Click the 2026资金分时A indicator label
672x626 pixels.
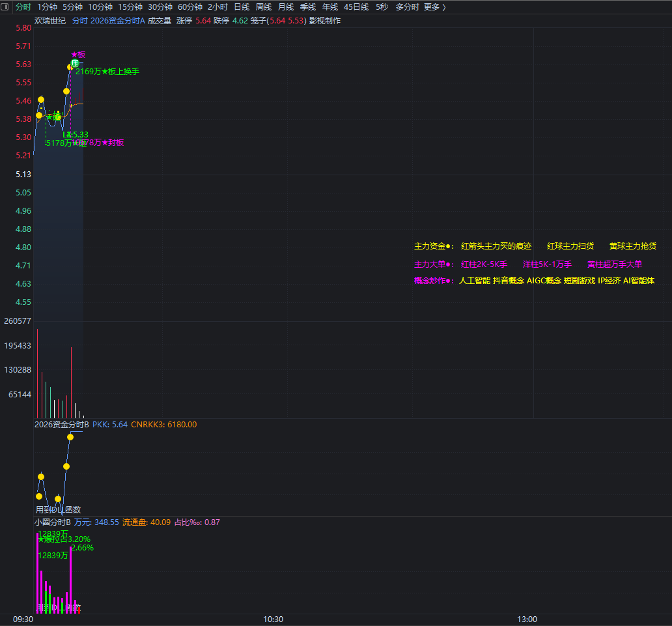tap(117, 21)
